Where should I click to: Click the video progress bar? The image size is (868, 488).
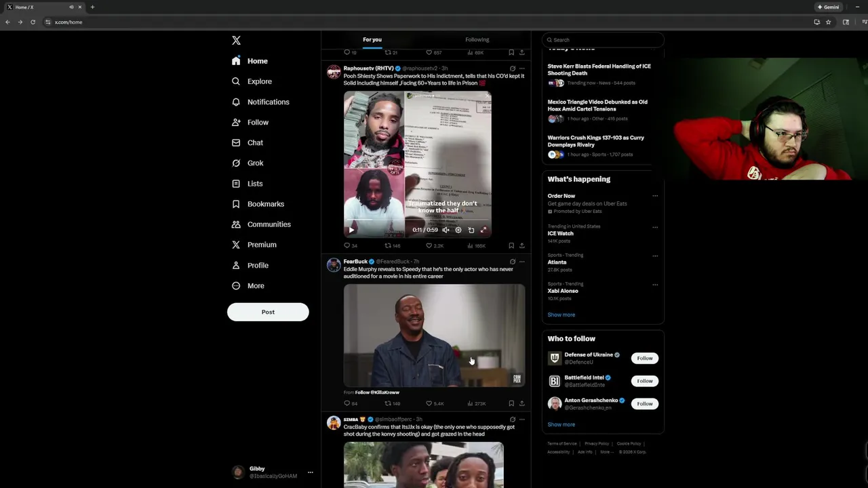(x=417, y=220)
